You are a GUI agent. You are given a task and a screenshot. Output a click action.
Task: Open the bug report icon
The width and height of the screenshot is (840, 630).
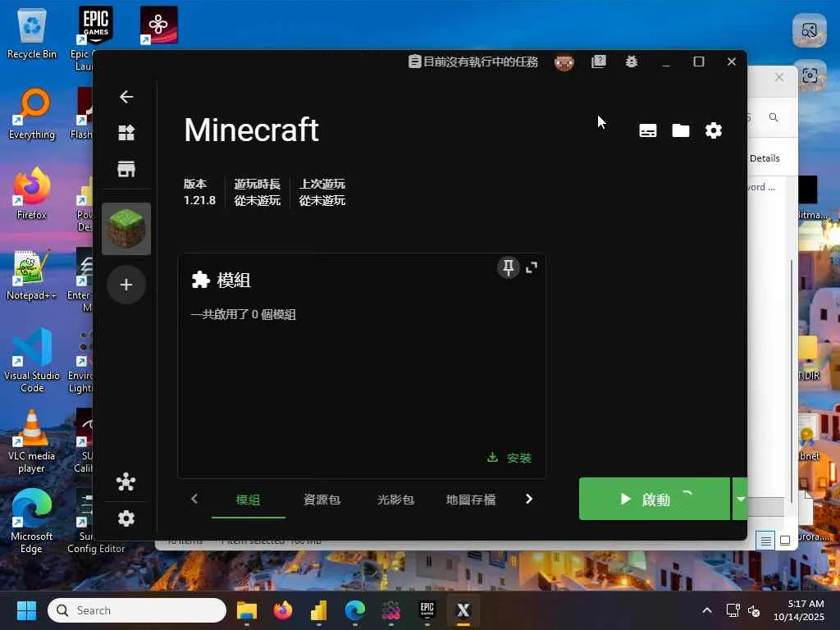[632, 62]
